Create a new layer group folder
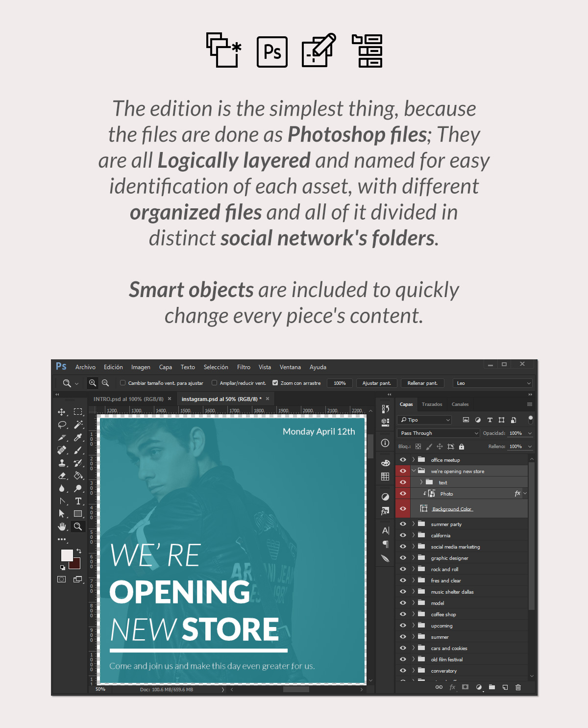The height and width of the screenshot is (728, 588). (x=492, y=687)
